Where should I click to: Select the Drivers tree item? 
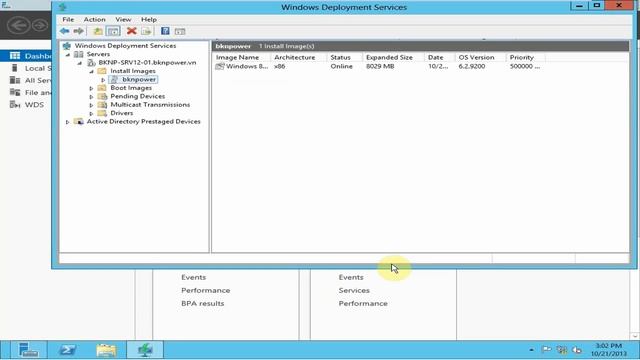[x=122, y=113]
